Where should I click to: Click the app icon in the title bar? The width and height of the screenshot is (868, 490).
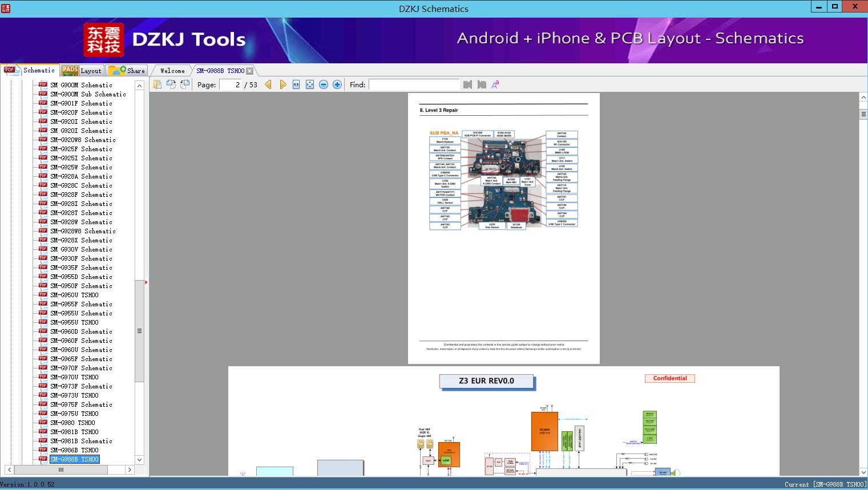(x=6, y=8)
